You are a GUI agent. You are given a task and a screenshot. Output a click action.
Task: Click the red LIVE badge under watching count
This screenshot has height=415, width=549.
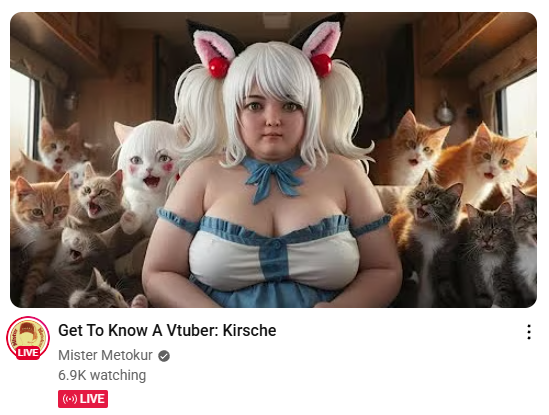coord(83,399)
